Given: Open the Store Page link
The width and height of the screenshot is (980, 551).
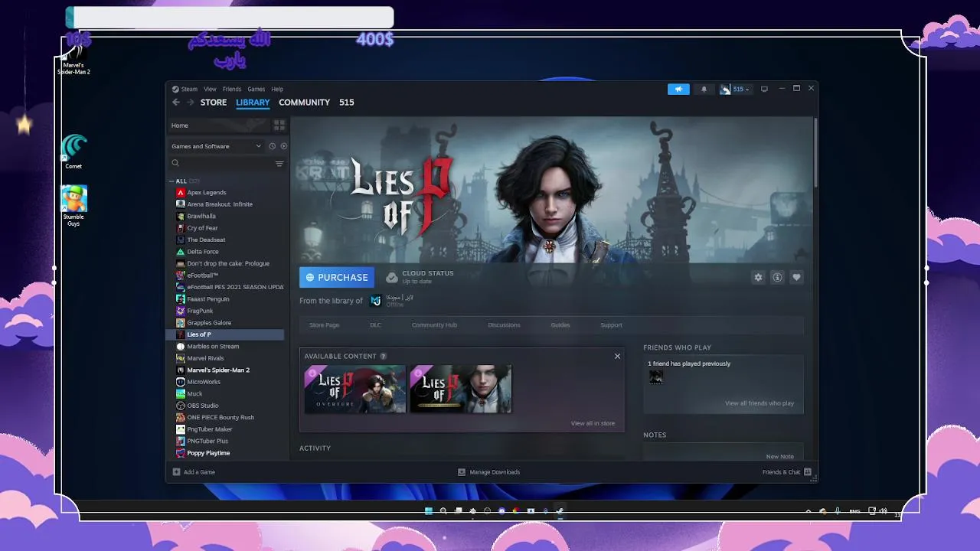Looking at the screenshot, I should [x=324, y=325].
